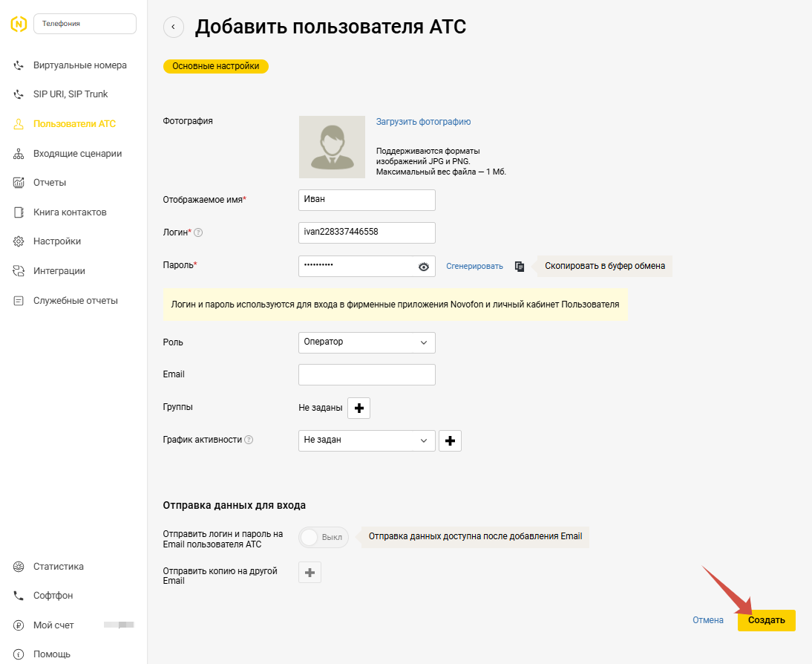Copy the password to clipboard

click(x=520, y=266)
